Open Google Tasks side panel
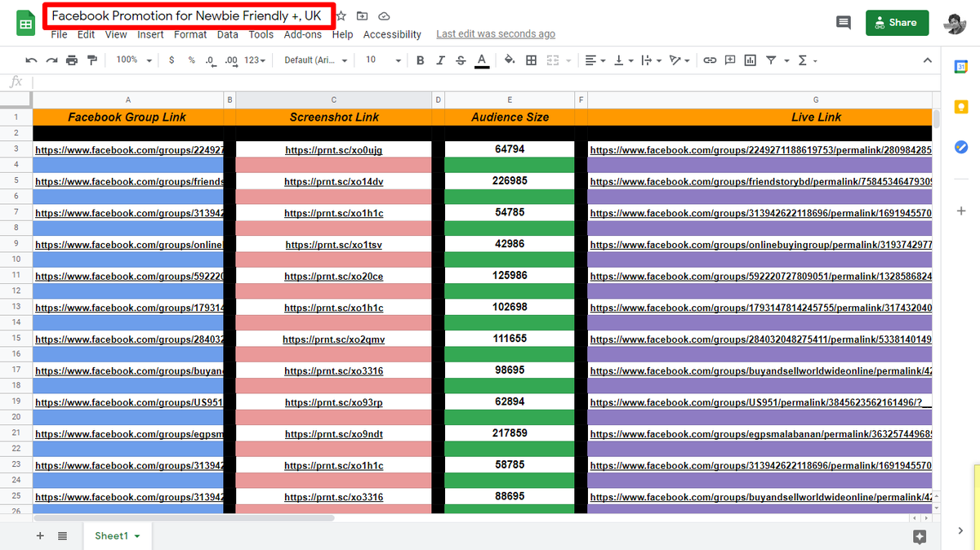This screenshot has height=550, width=980. coord(961,147)
